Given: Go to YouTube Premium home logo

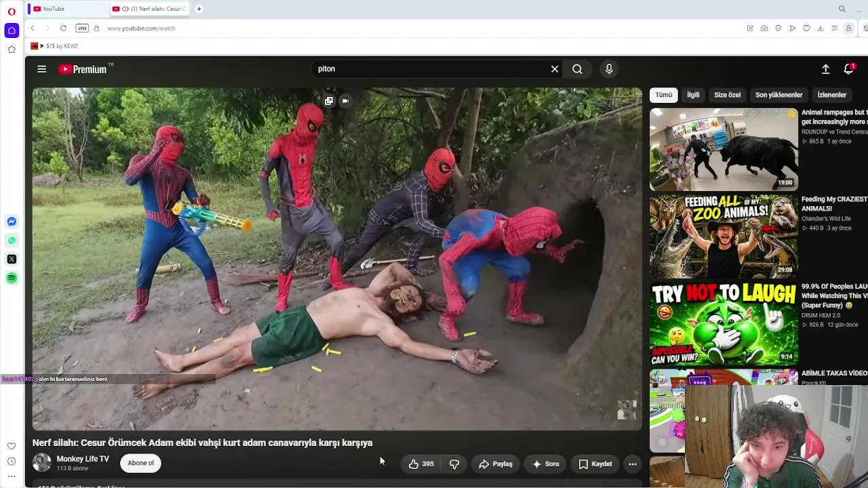Looking at the screenshot, I should [82, 69].
